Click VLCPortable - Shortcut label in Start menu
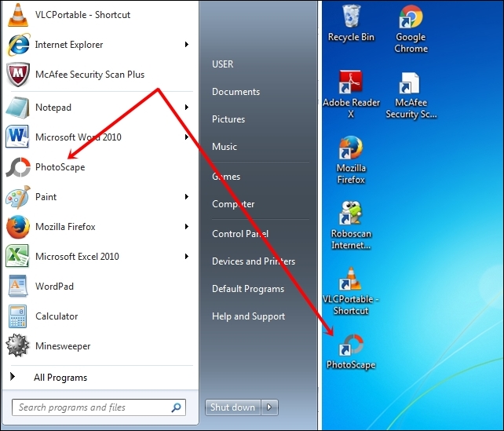 tap(82, 15)
